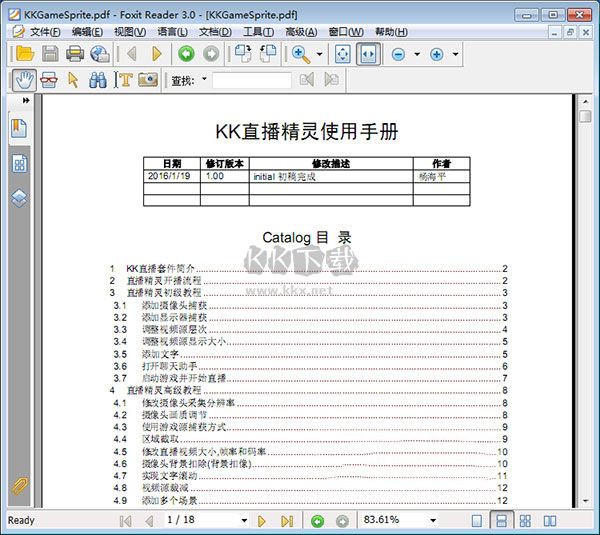The image size is (600, 535).
Task: Jump to last page in status bar
Action: point(287,521)
